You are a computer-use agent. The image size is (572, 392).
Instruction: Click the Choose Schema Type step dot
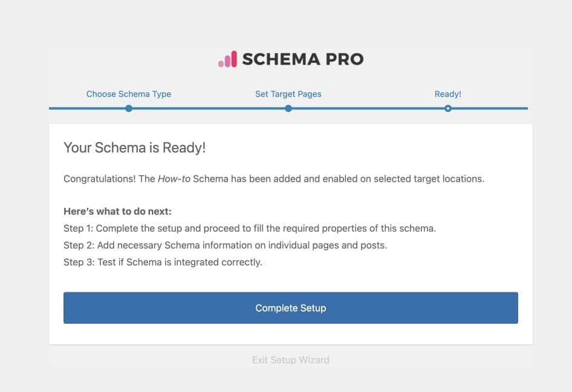[x=129, y=109]
